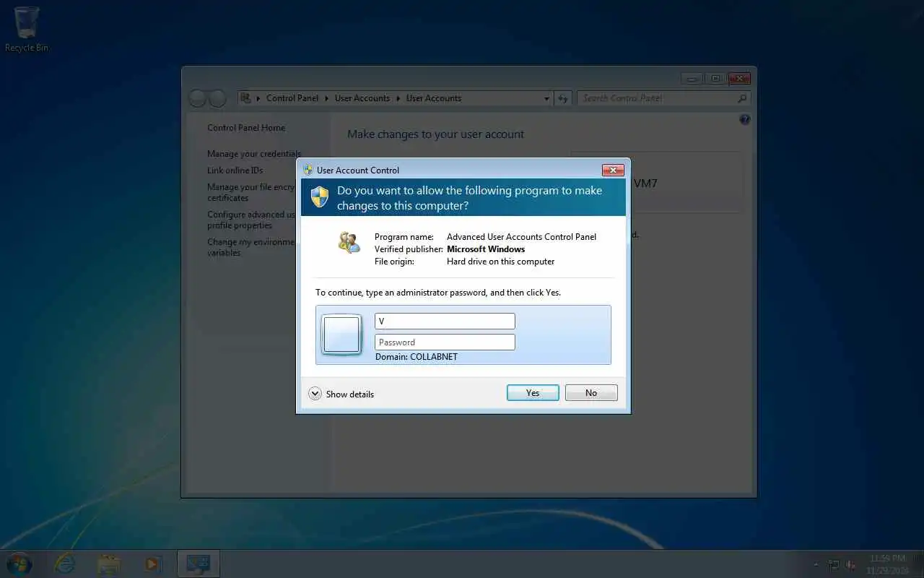The width and height of the screenshot is (924, 578).
Task: Click Control Panel breadcrumb in address bar
Action: pyautogui.click(x=292, y=98)
